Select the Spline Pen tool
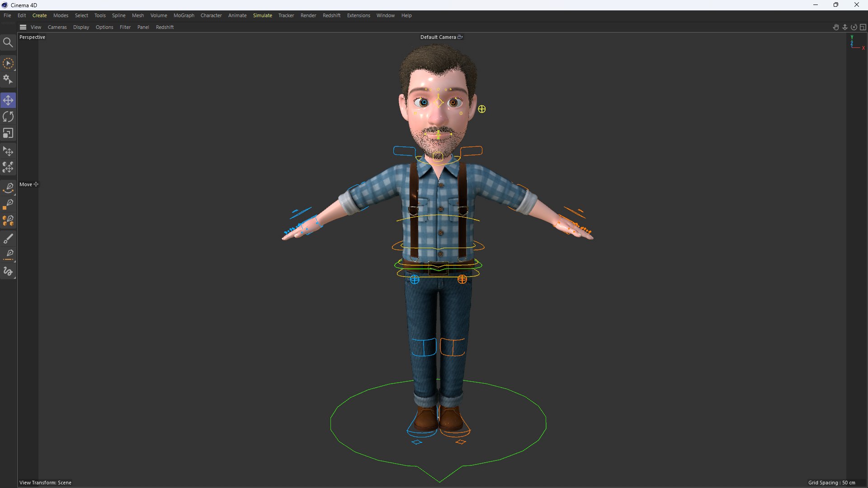The width and height of the screenshot is (868, 488). (8, 187)
